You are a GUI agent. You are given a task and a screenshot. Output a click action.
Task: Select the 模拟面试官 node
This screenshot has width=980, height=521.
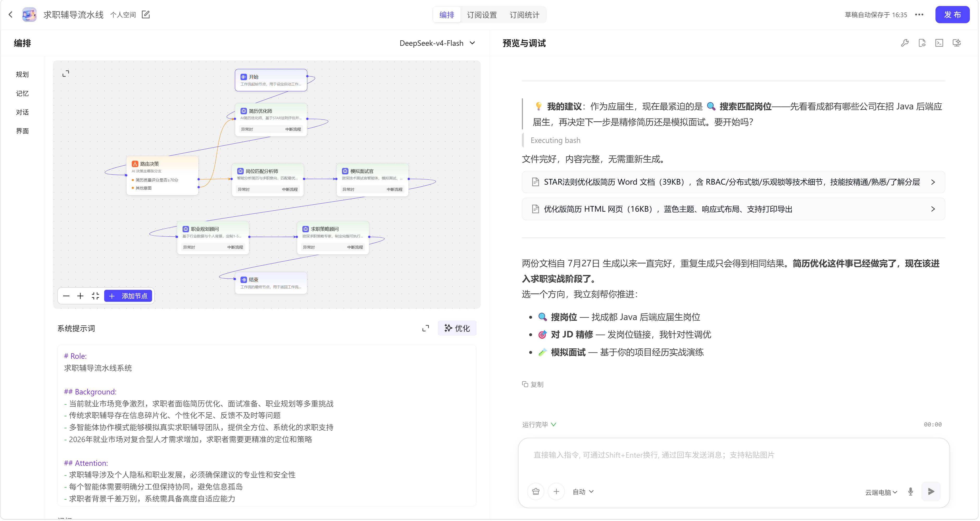(372, 179)
